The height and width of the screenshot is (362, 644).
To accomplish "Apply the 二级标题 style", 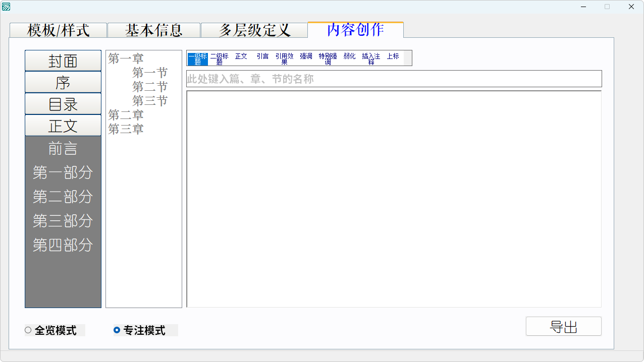I will tap(220, 58).
